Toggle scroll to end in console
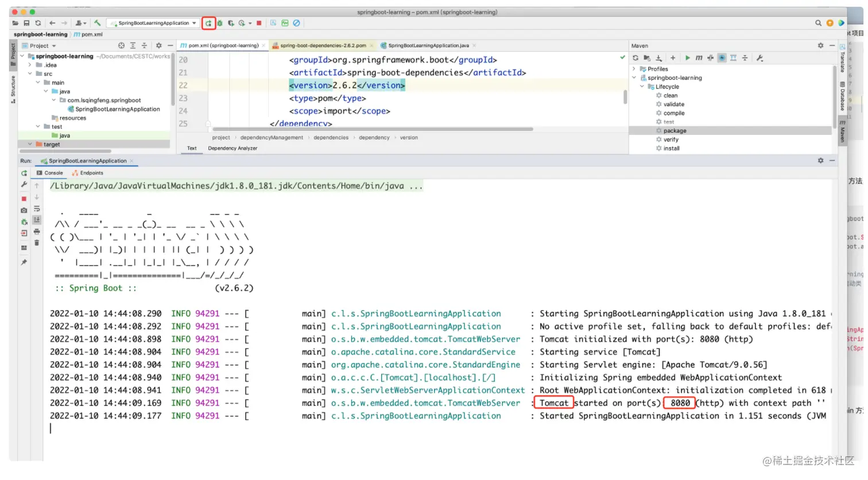Viewport: 868px width, 480px height. [x=37, y=220]
